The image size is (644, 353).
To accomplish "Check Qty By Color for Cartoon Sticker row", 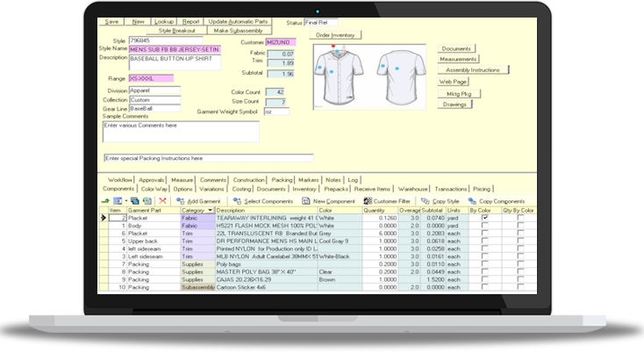I will [x=520, y=287].
